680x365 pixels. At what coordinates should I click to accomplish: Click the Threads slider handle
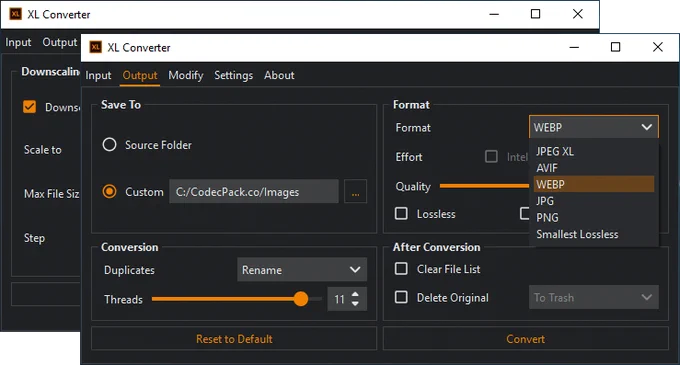tap(301, 299)
